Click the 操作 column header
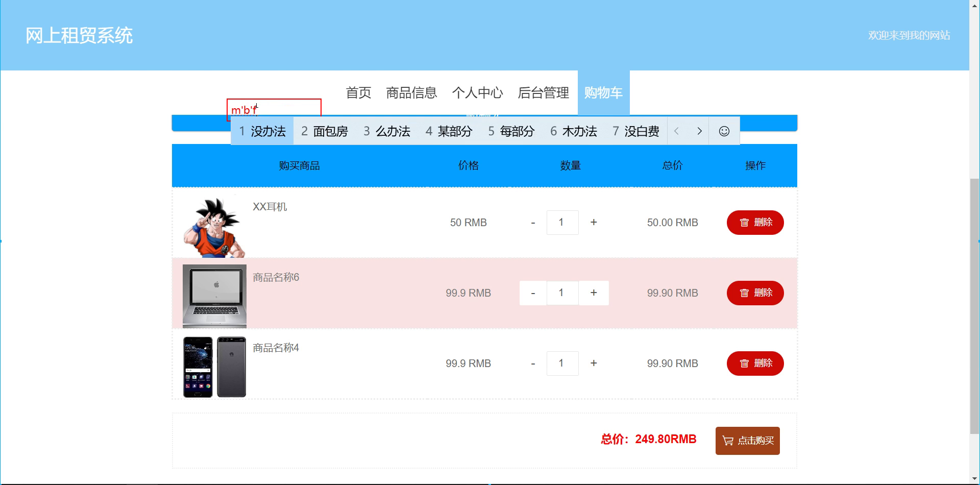980x485 pixels. tap(755, 165)
